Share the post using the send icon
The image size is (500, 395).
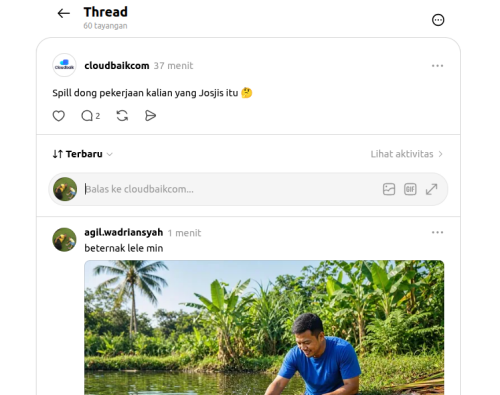tap(150, 116)
